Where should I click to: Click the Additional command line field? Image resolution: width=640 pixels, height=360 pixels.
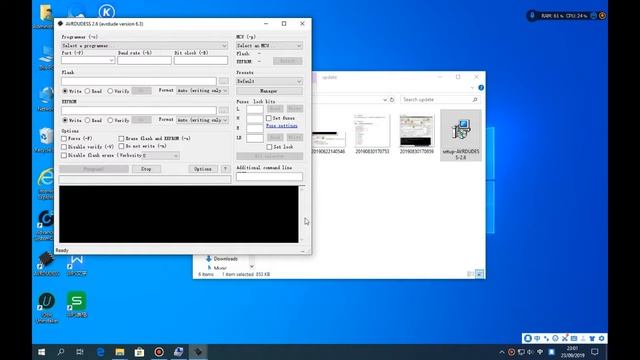point(269,176)
